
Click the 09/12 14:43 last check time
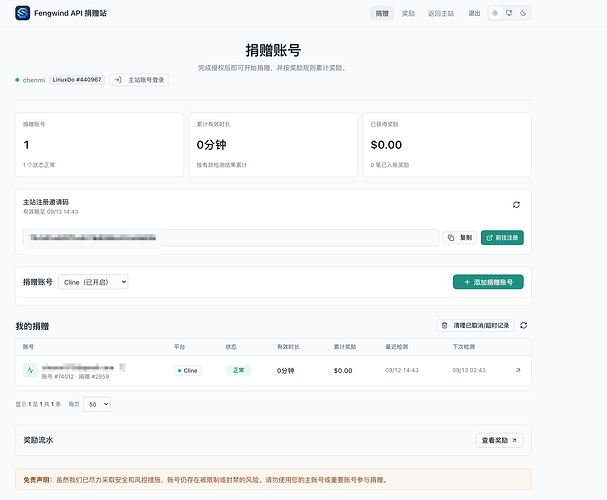[402, 370]
